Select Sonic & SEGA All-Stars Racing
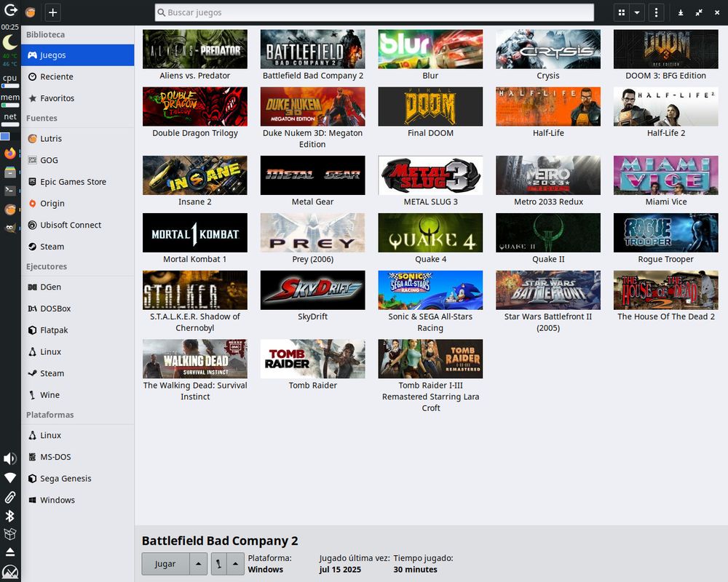This screenshot has width=728, height=582. pyautogui.click(x=430, y=302)
